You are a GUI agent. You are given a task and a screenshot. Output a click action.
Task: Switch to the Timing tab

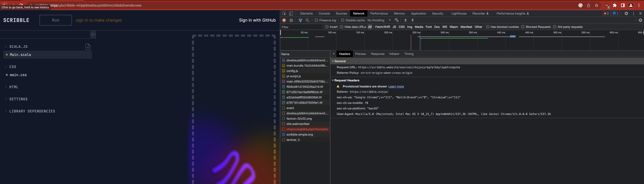click(409, 54)
